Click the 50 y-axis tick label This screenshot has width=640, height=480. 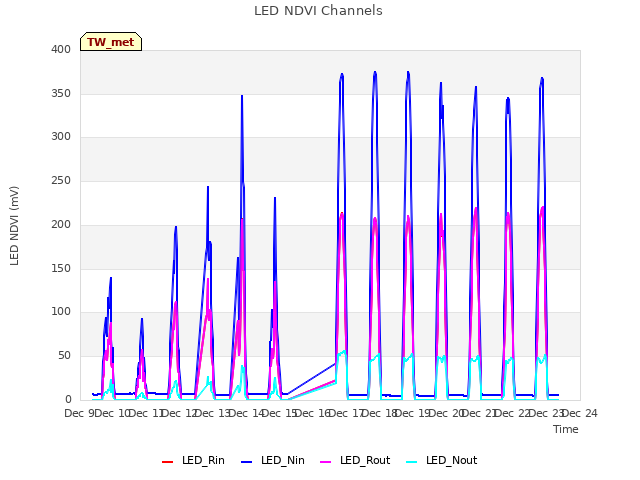tap(64, 356)
